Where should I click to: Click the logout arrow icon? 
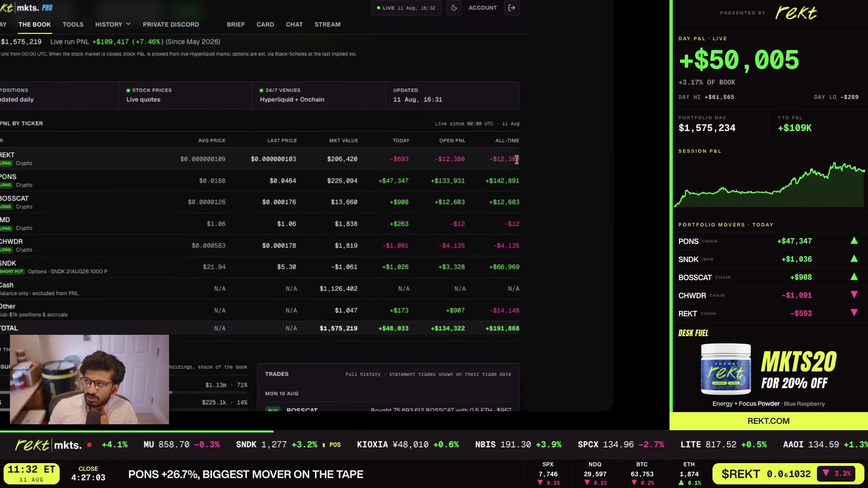[512, 8]
